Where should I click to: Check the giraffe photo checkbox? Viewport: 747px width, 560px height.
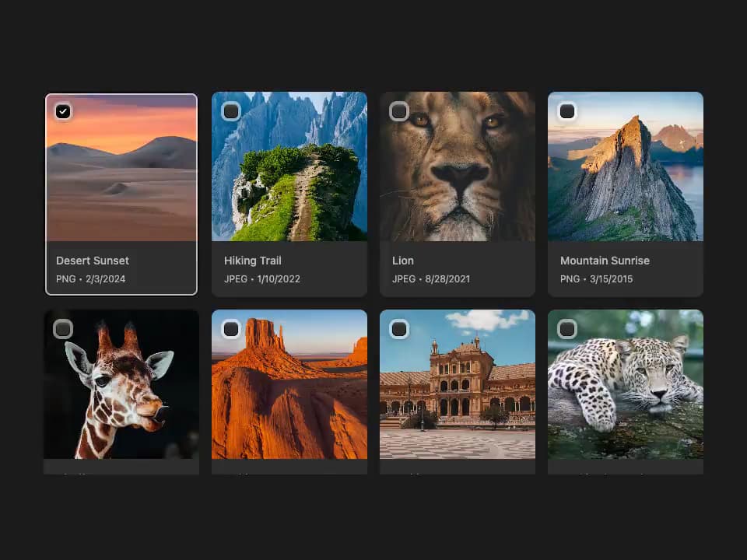63,329
